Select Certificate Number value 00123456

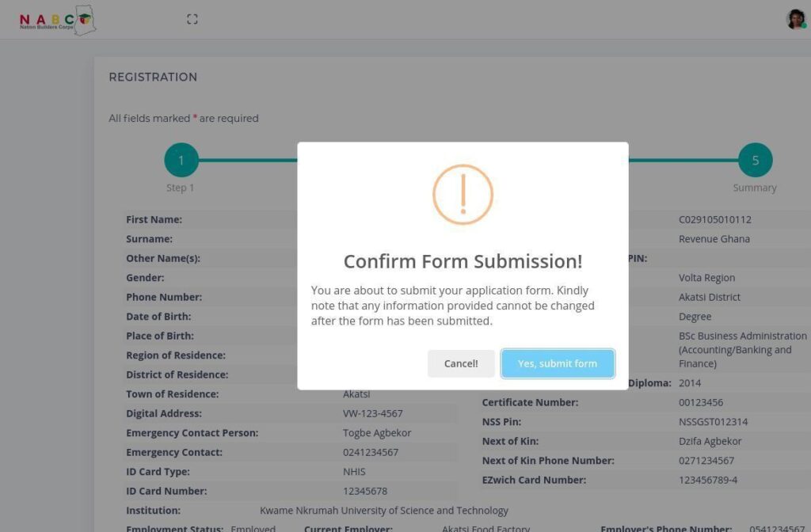(701, 403)
